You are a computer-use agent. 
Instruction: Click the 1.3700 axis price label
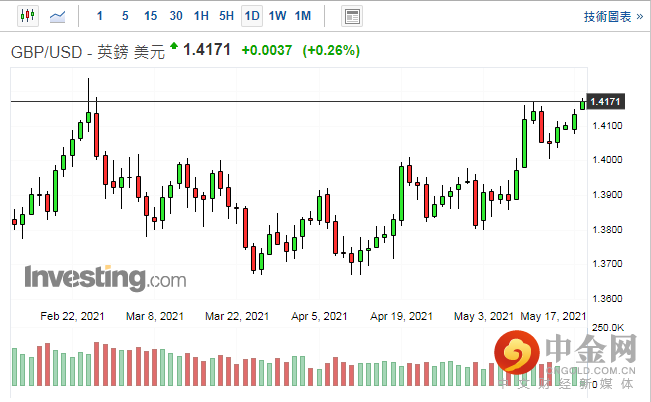607,264
